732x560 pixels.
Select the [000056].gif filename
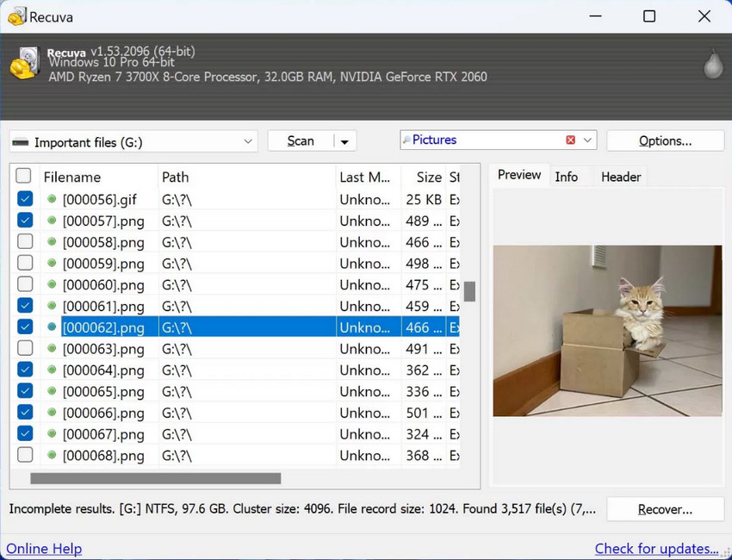coord(99,199)
